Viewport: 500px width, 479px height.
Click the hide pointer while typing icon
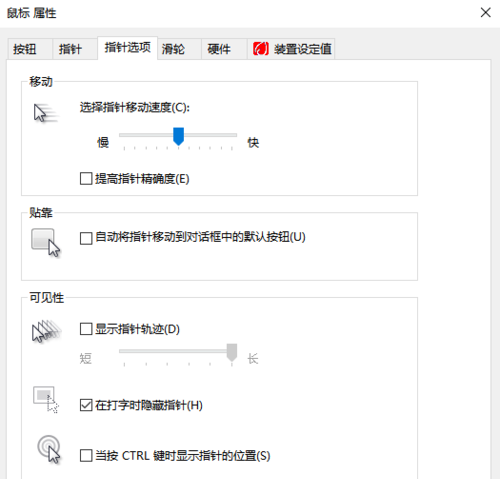pyautogui.click(x=46, y=399)
